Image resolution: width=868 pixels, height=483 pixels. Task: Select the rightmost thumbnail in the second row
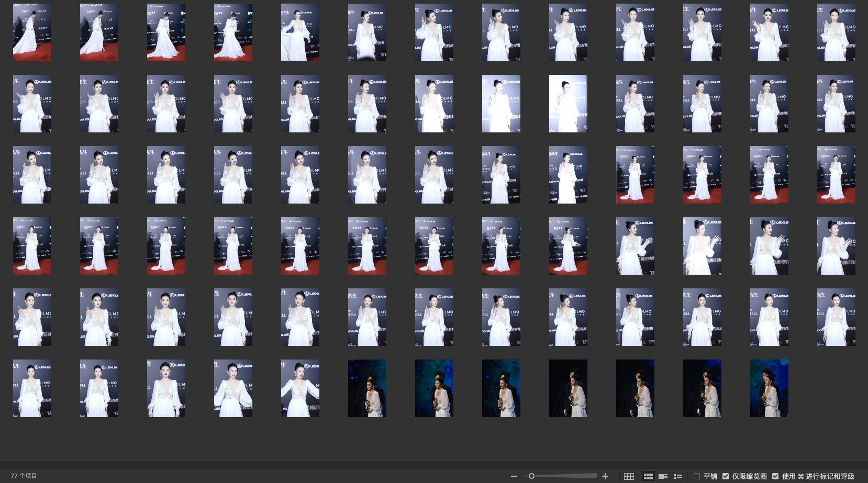coord(836,104)
